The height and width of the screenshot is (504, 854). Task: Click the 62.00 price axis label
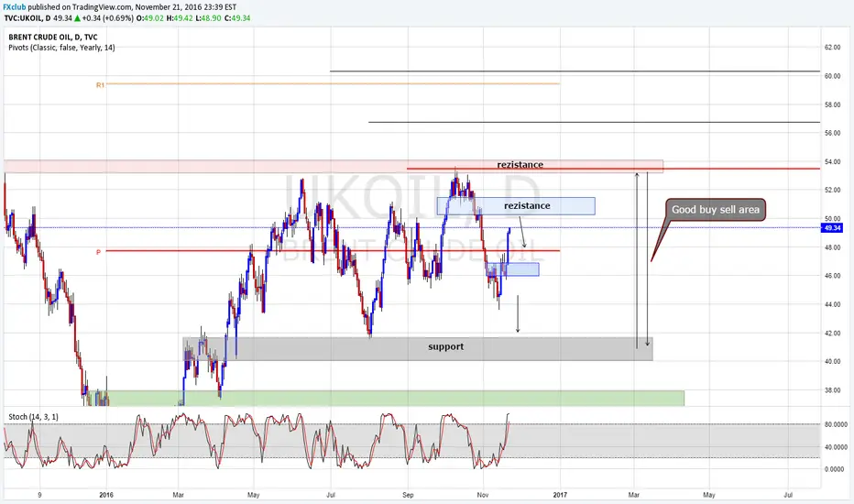coord(832,48)
